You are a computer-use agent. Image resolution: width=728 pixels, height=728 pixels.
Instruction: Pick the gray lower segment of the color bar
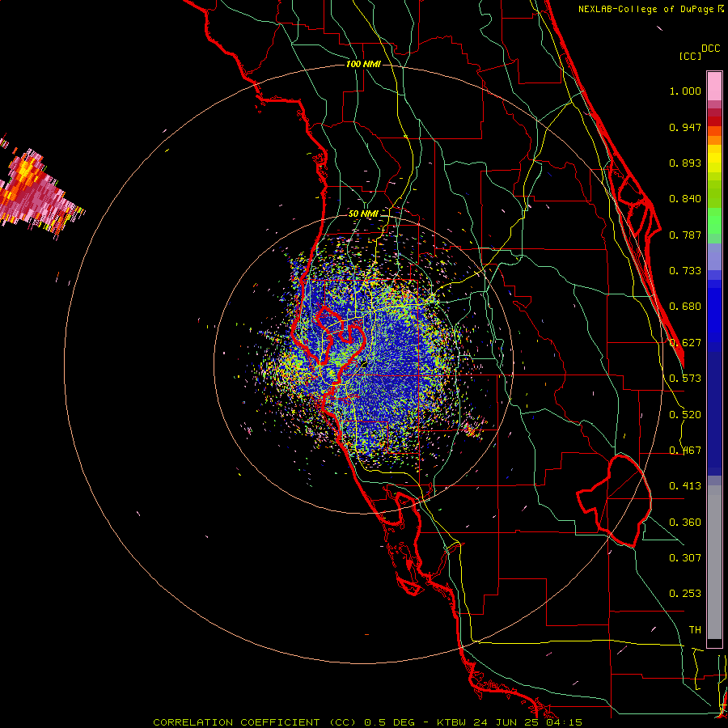pyautogui.click(x=714, y=562)
